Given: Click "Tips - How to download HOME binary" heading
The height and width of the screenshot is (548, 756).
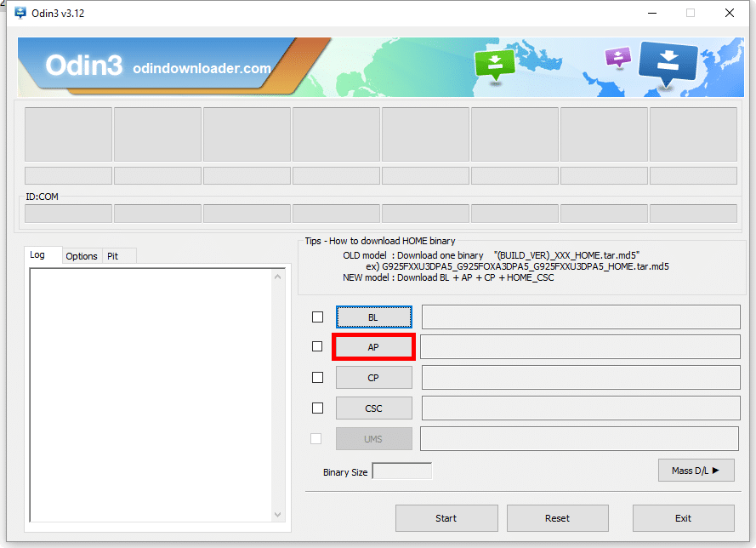Looking at the screenshot, I should point(380,241).
